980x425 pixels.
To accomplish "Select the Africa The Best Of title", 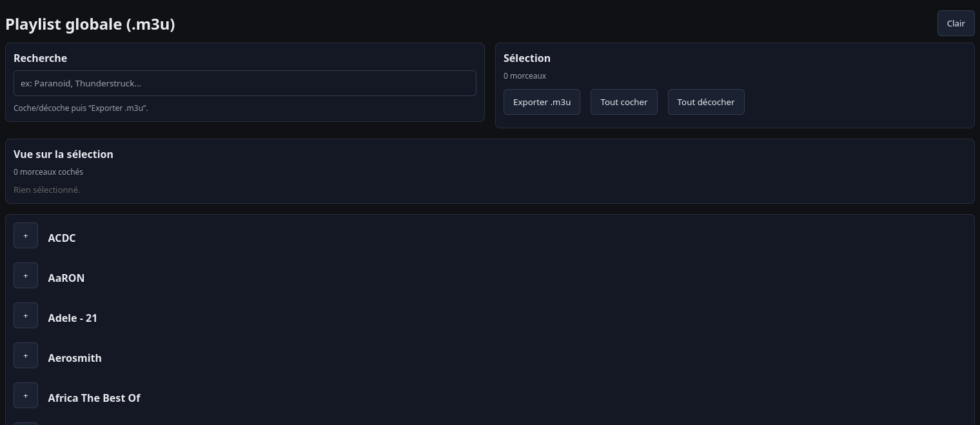I will click(94, 398).
